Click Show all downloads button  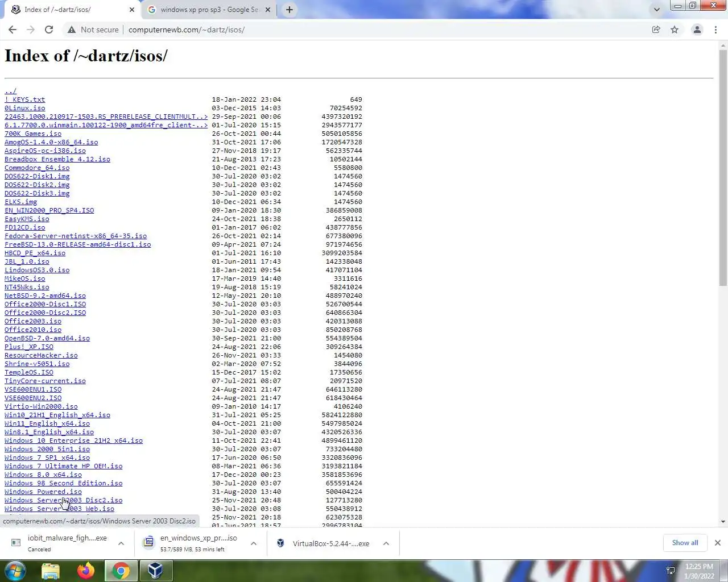[685, 543]
